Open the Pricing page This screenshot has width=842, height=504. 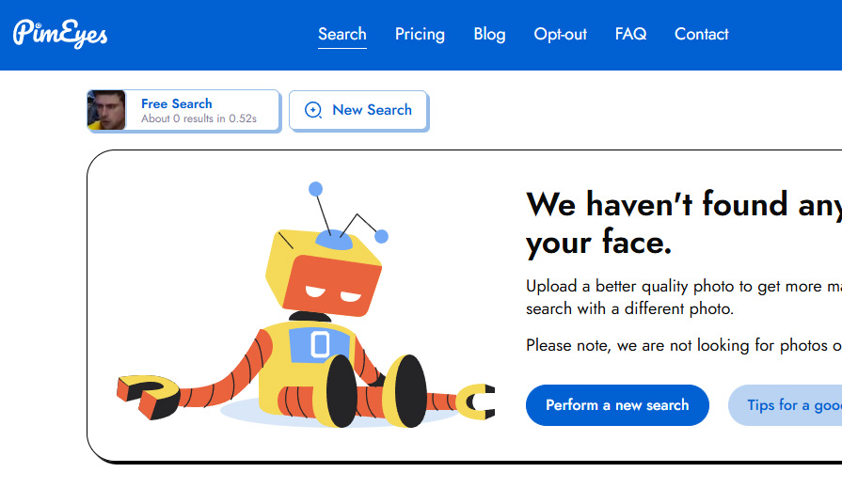[420, 34]
